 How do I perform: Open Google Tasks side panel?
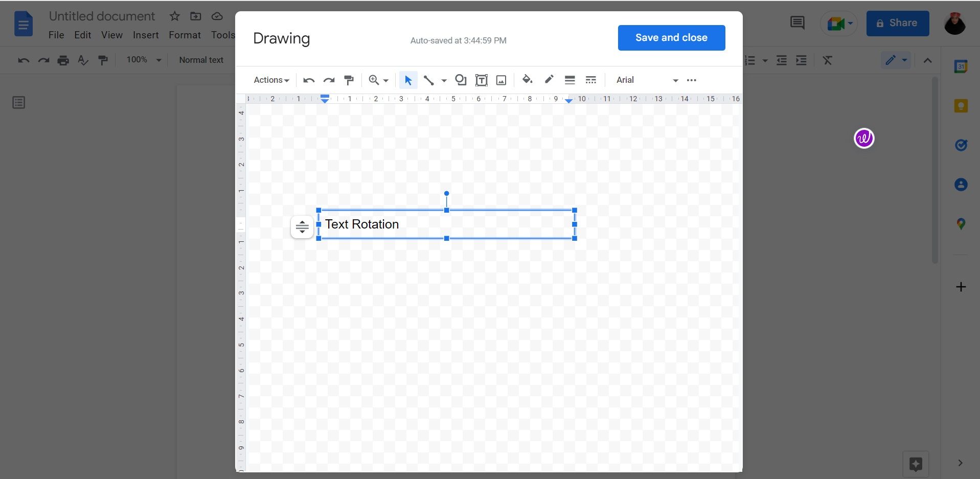[961, 145]
